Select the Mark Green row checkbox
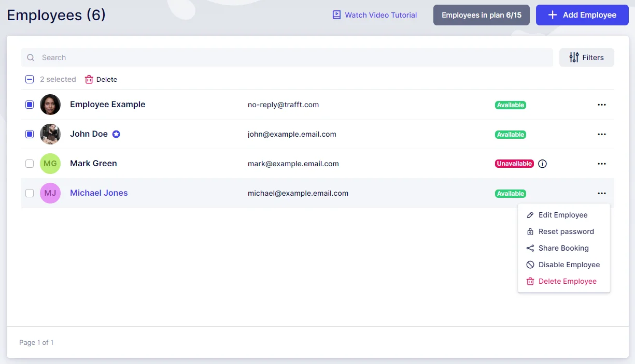Viewport: 635px width, 364px height. click(30, 164)
